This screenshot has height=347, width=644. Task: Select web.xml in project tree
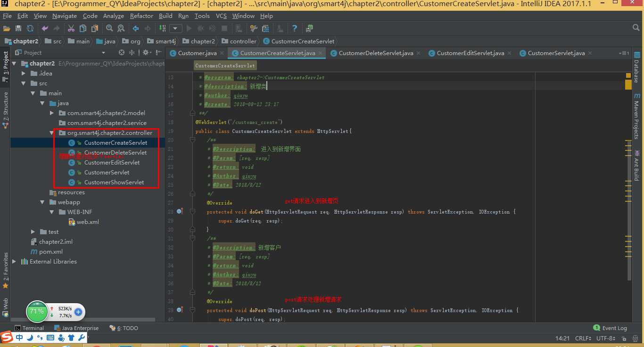(84, 222)
